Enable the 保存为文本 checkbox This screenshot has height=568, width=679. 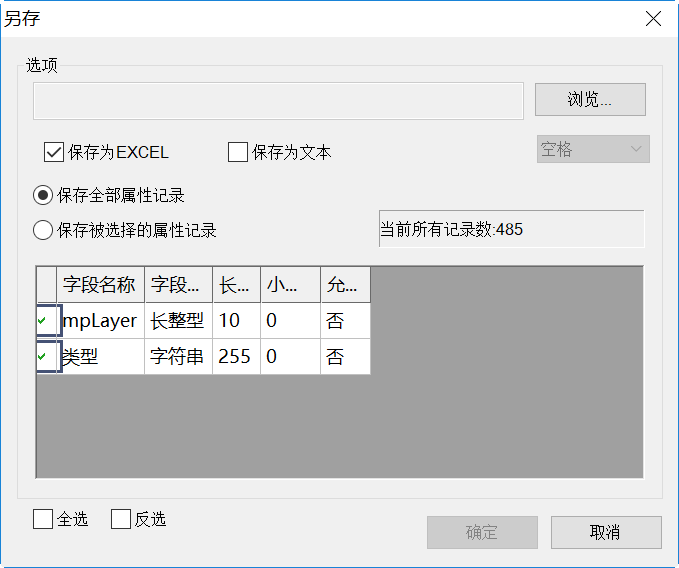tap(238, 153)
